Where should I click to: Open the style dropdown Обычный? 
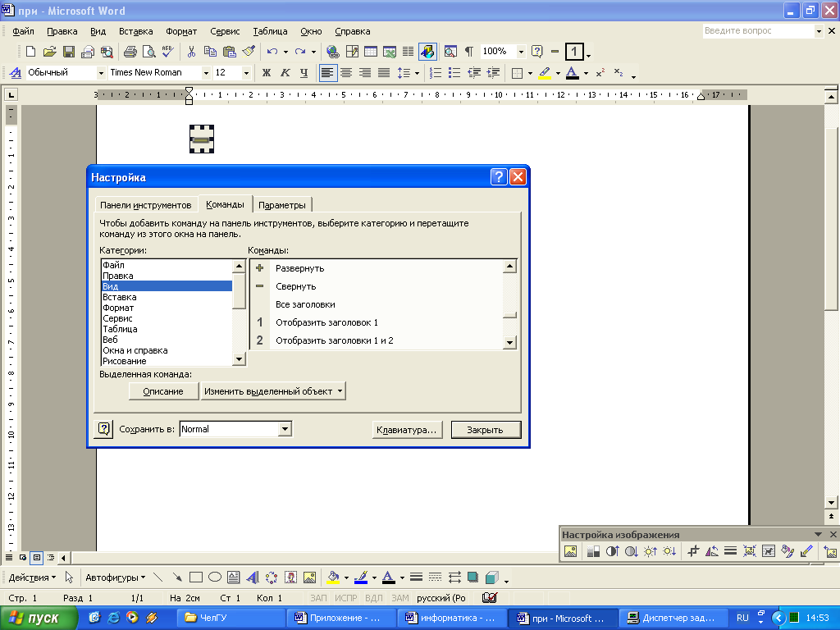coord(101,73)
